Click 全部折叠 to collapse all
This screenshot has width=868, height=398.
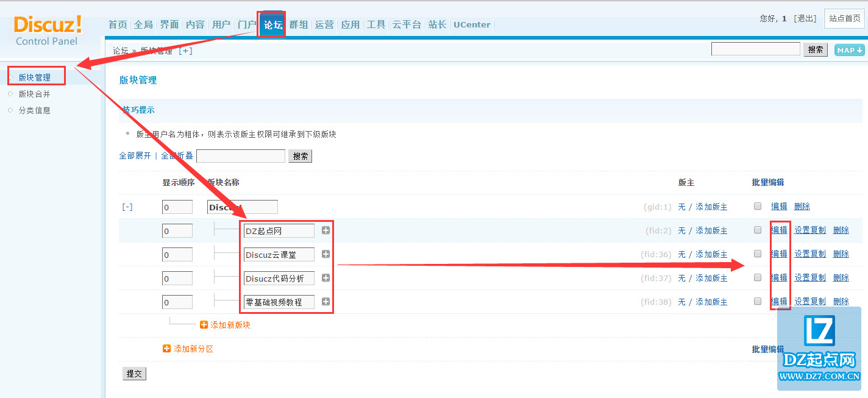coord(177,156)
